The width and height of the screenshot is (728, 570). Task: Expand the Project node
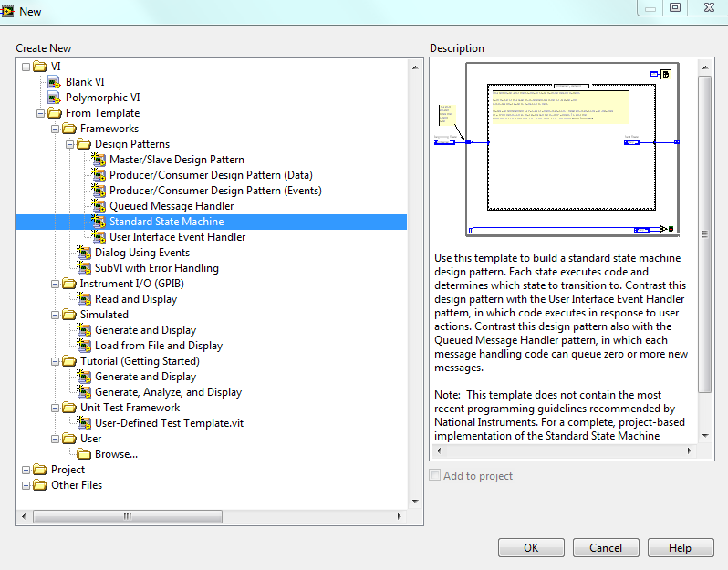26,471
